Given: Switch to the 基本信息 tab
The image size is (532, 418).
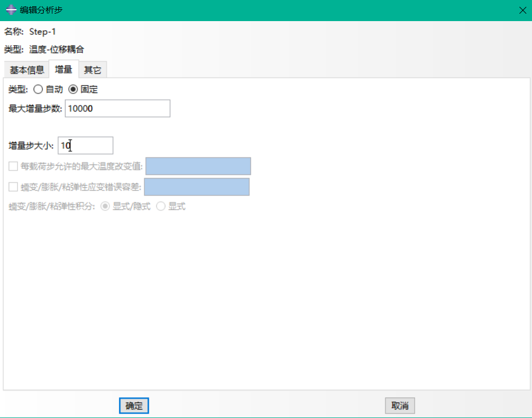Looking at the screenshot, I should tap(26, 70).
